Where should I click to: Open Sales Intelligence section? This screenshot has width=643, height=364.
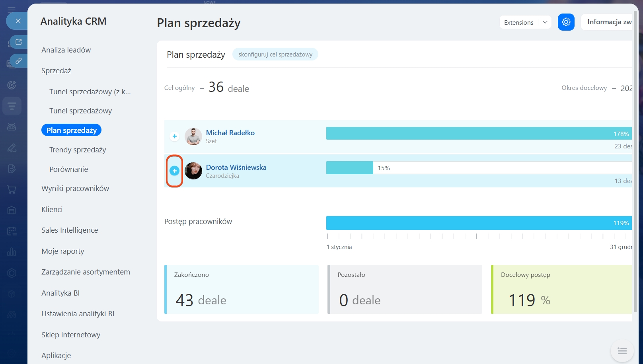tap(70, 230)
